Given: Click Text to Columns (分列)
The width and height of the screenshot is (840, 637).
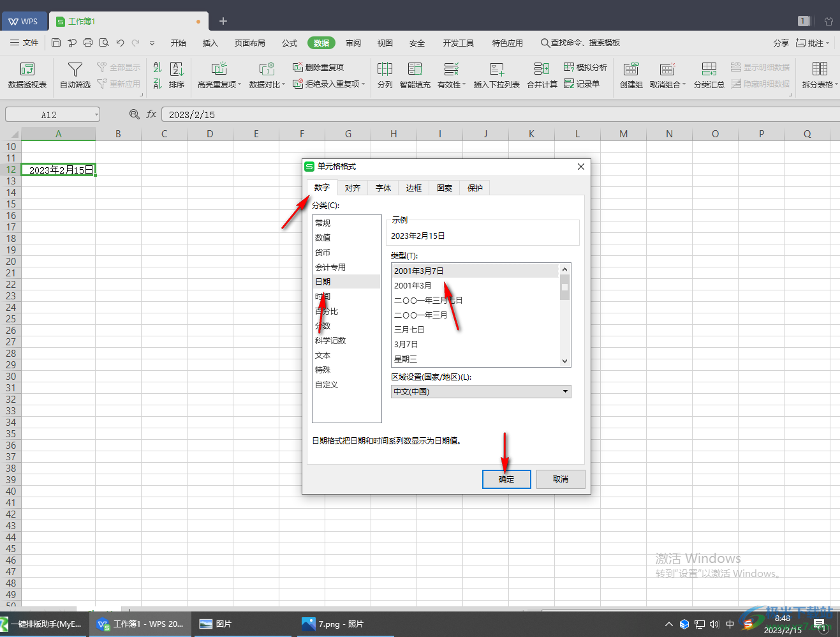Looking at the screenshot, I should [x=385, y=75].
